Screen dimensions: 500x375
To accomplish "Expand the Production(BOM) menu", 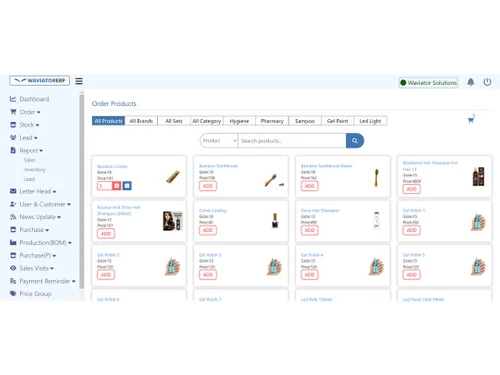I will tap(45, 243).
